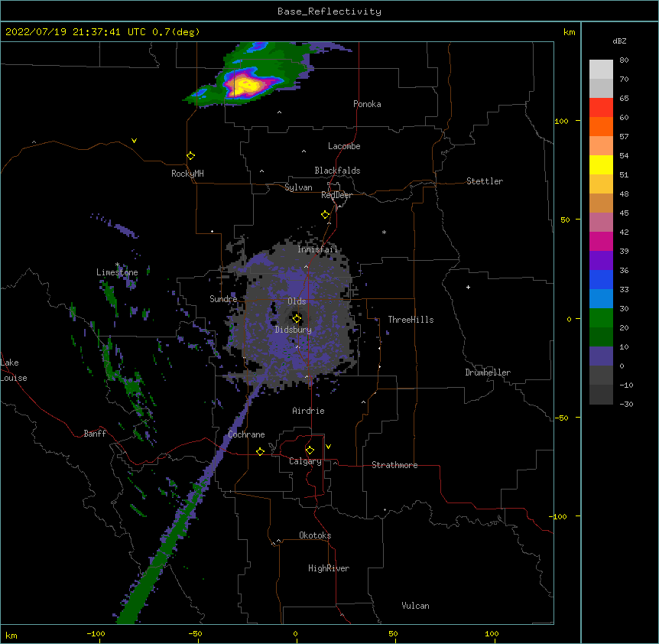Click the Didsbury label
This screenshot has width=659, height=644.
(294, 330)
